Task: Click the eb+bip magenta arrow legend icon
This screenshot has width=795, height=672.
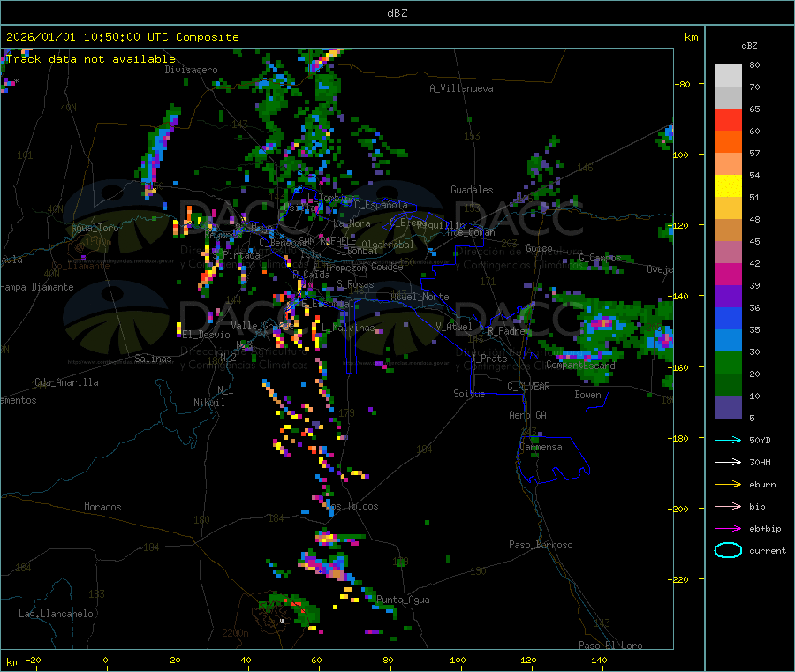Action: 728,529
